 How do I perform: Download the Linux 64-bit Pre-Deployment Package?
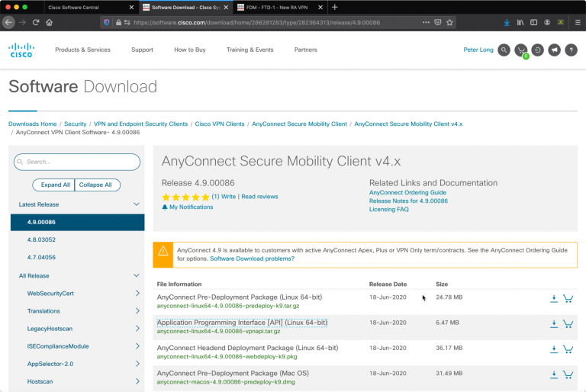[x=554, y=298]
